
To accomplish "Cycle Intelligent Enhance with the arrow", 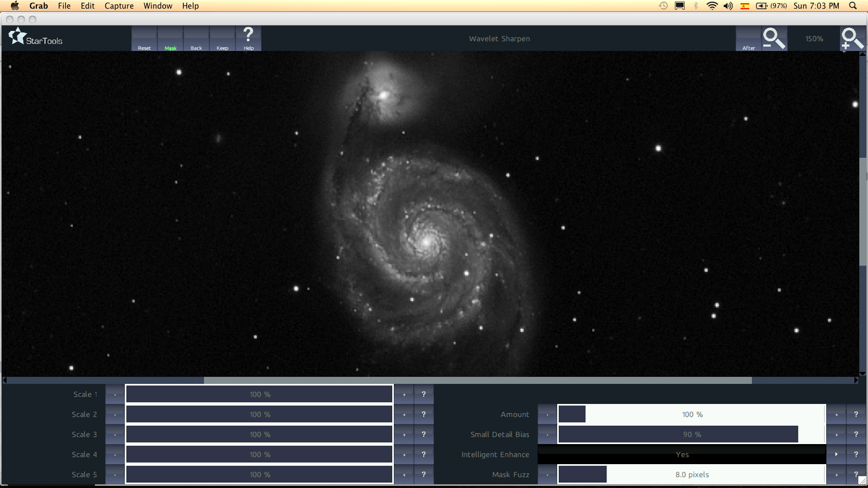I will click(836, 454).
